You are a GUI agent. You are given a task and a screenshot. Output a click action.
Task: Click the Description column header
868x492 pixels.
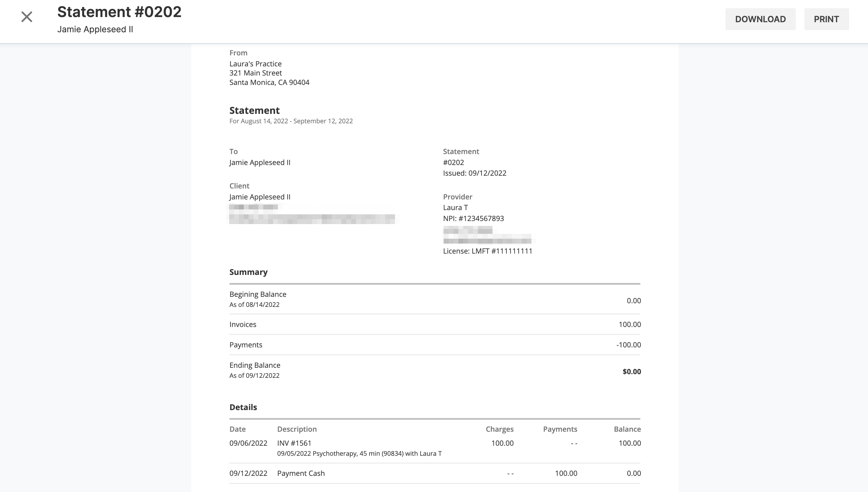coord(297,429)
